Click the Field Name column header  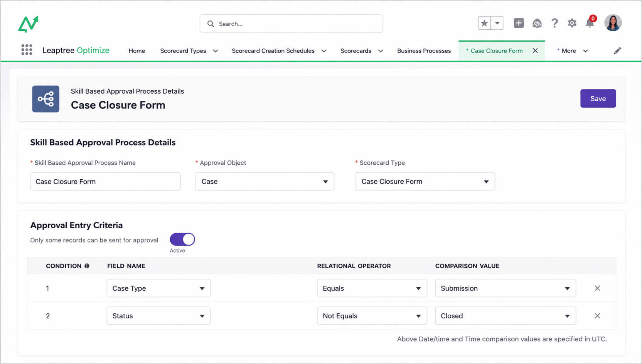pos(126,266)
